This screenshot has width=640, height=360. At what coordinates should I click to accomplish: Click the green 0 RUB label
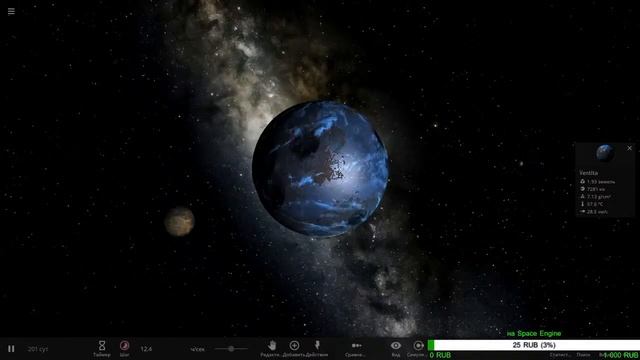pyautogui.click(x=440, y=355)
